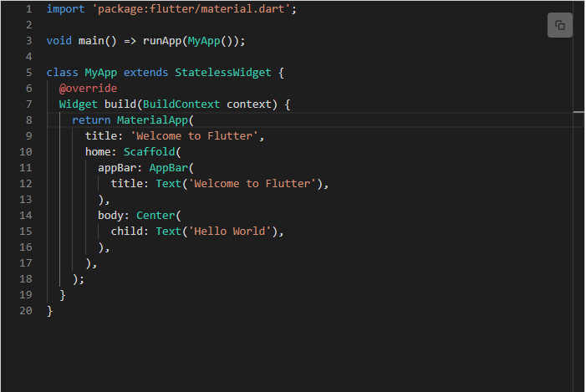This screenshot has height=392, width=586.
Task: Click the context parameter on line 7
Action: (249, 104)
